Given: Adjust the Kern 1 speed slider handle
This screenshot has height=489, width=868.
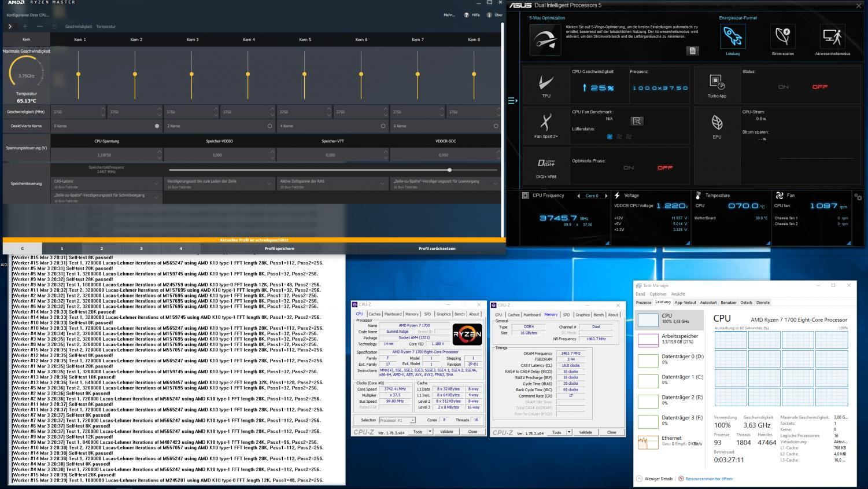Looking at the screenshot, I should 78,74.
